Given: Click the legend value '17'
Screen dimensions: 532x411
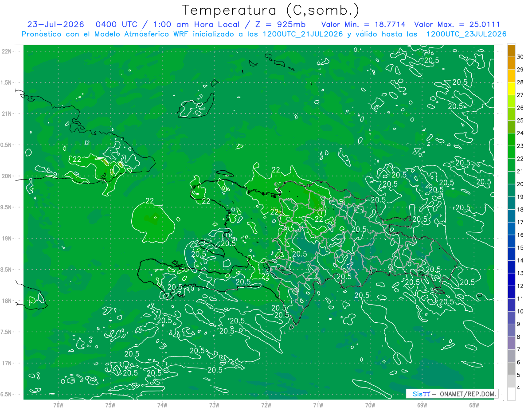Looking at the screenshot, I should pyautogui.click(x=520, y=223).
